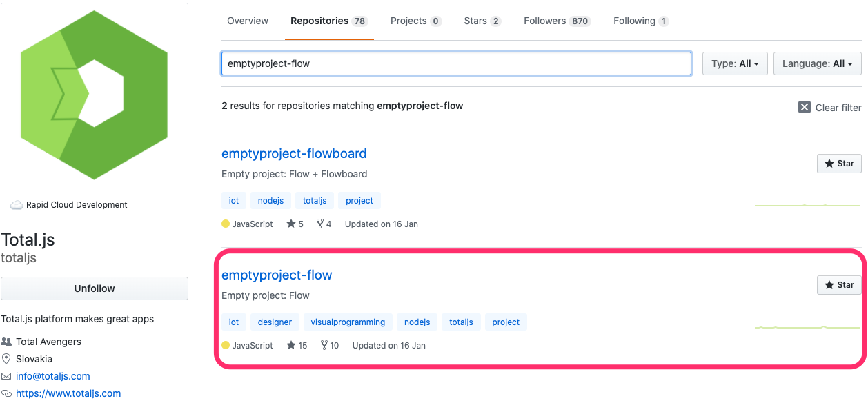Click the cloud status emoji icon
This screenshot has width=868, height=401.
coord(17,205)
